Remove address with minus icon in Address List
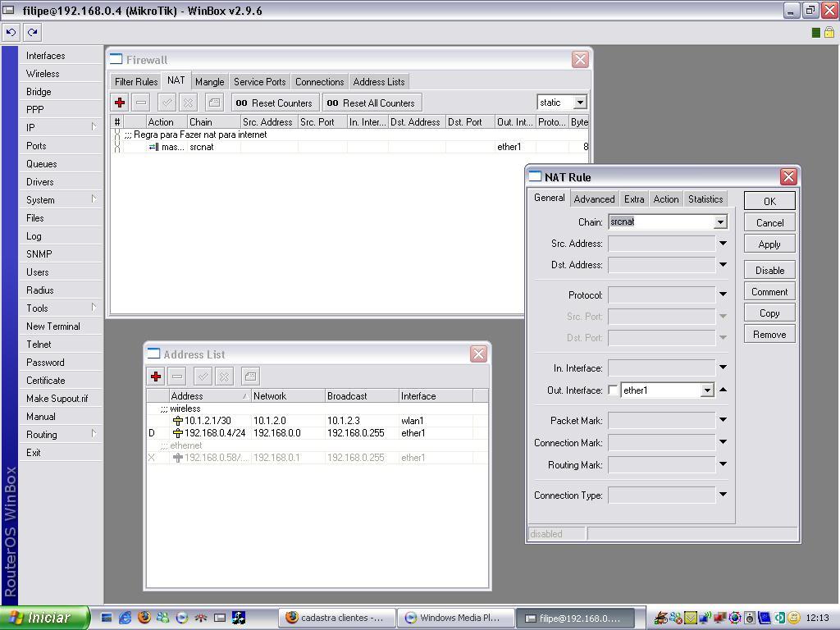Screen dimensions: 840x630 (x=177, y=376)
